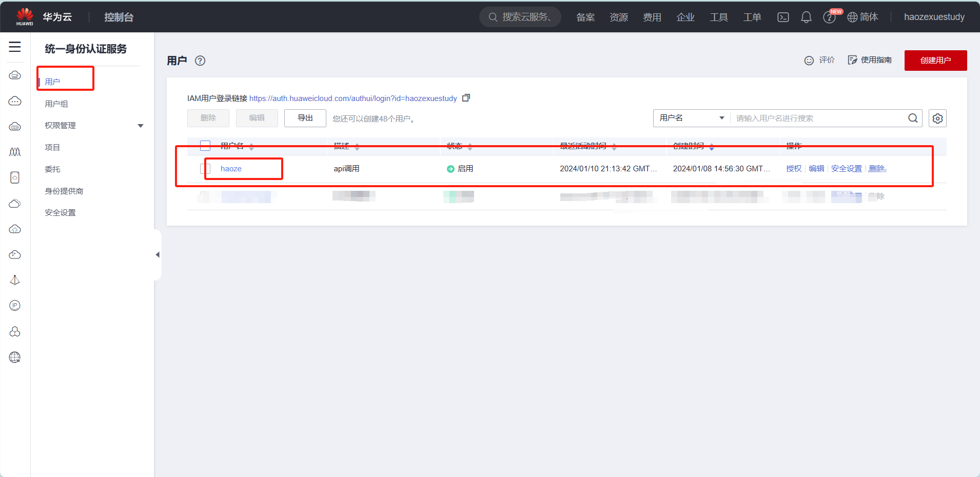Viewport: 980px width, 477px height.
Task: Click the circled IP icon
Action: (x=15, y=306)
